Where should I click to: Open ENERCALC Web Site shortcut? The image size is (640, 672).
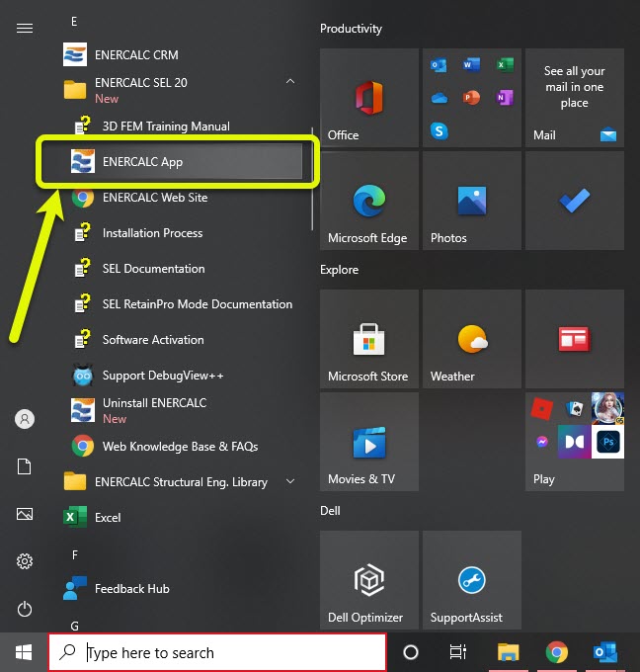(x=180, y=197)
